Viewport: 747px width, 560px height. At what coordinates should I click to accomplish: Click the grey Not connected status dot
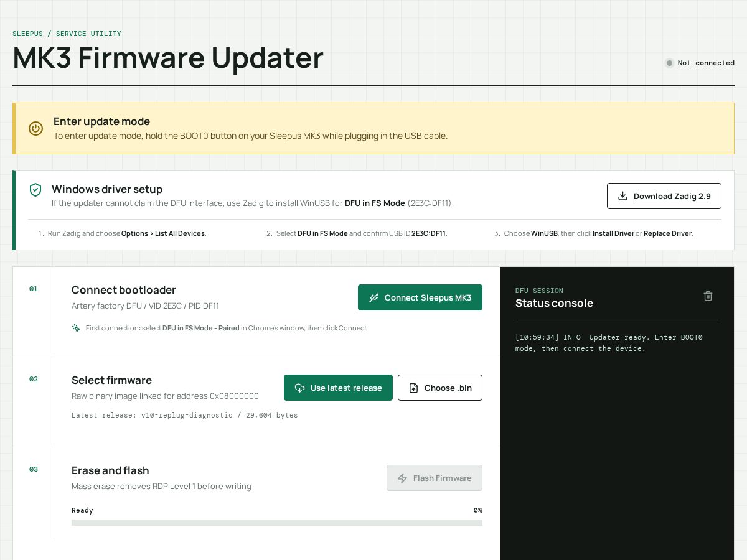tap(669, 63)
